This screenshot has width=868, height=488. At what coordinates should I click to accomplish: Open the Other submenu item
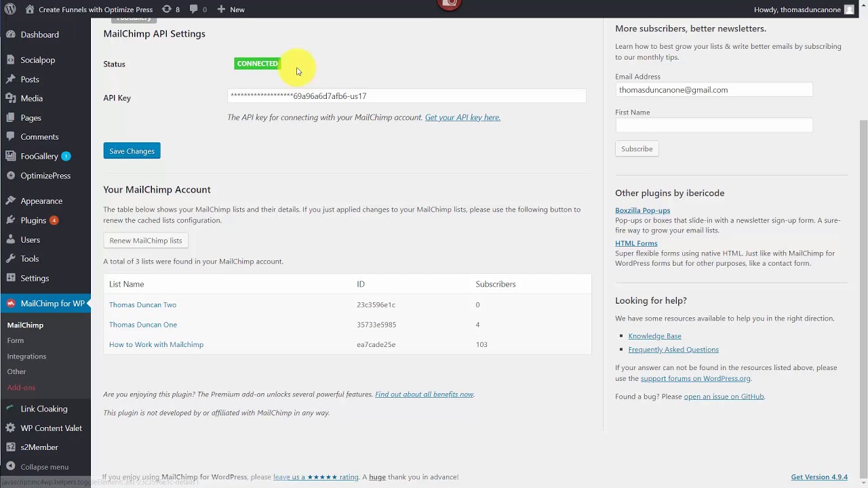click(x=16, y=371)
